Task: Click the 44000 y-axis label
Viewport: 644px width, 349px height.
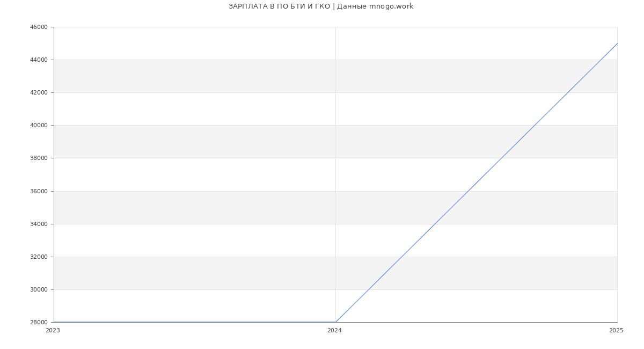Action: coord(40,60)
